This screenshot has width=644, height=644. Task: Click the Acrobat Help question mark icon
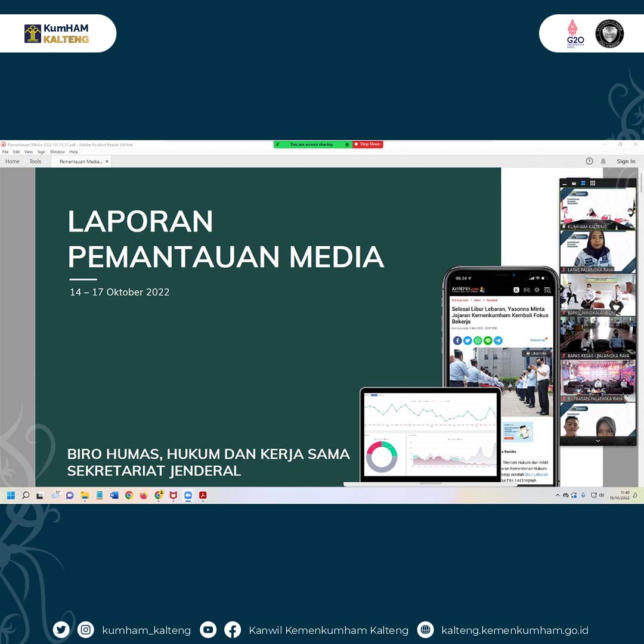589,161
